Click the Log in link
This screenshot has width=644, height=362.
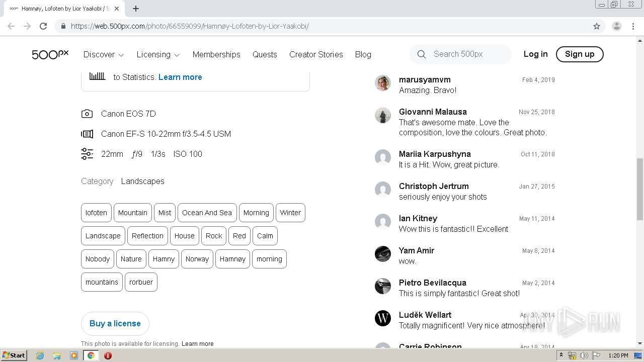pyautogui.click(x=535, y=54)
